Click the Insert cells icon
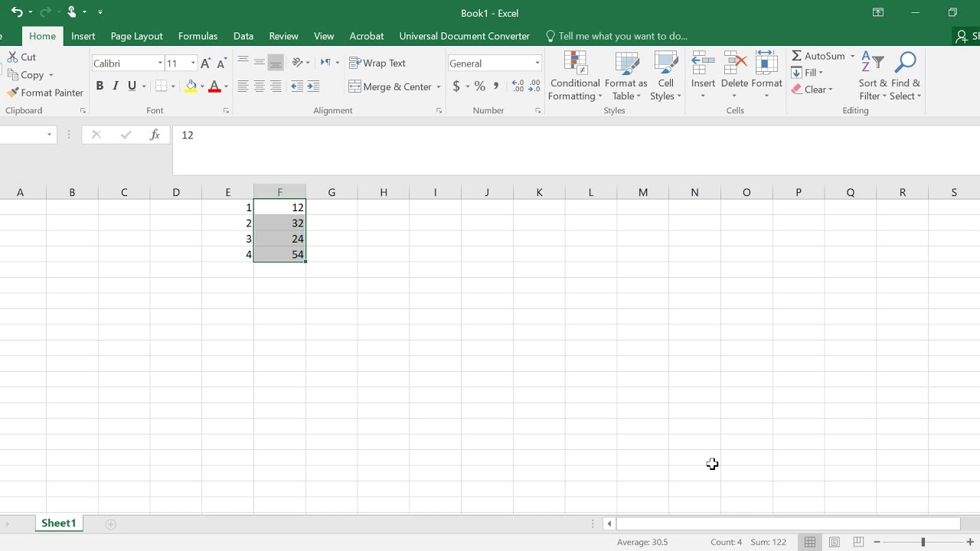This screenshot has width=980, height=551. tap(703, 63)
